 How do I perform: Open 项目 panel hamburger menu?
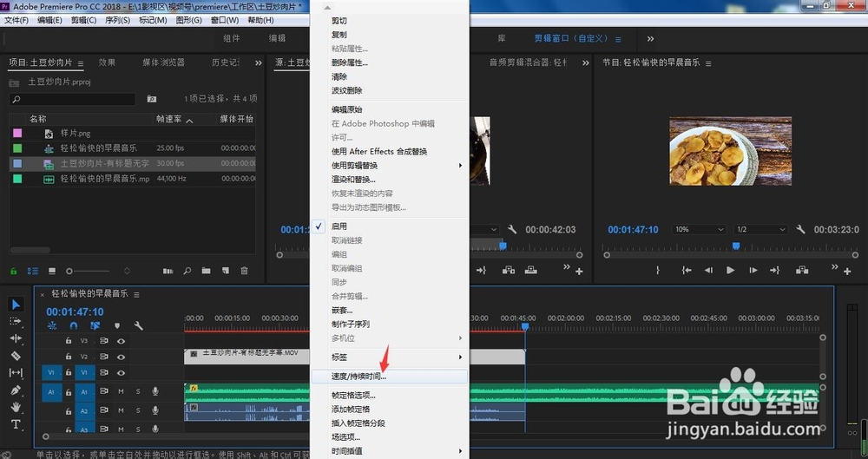pyautogui.click(x=80, y=63)
